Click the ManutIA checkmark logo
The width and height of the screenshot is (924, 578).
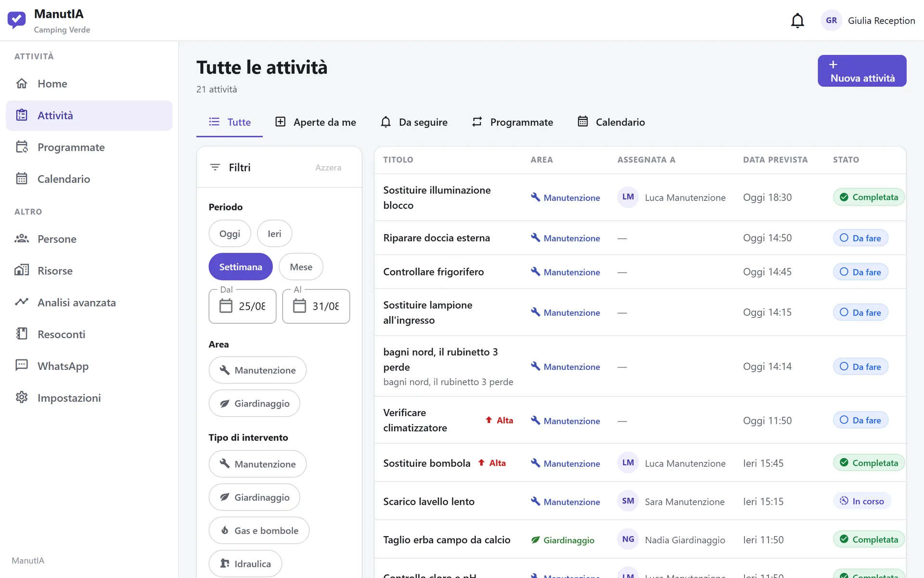[x=17, y=20]
